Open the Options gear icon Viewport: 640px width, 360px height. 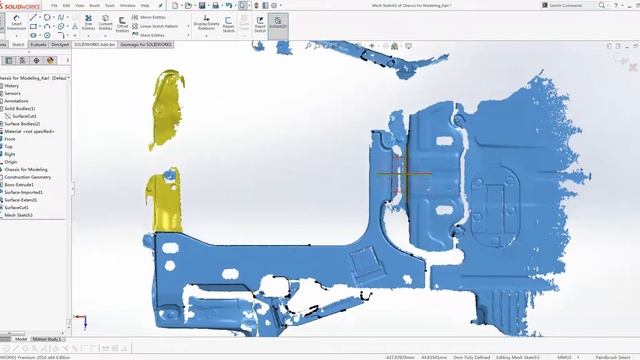coord(274,5)
